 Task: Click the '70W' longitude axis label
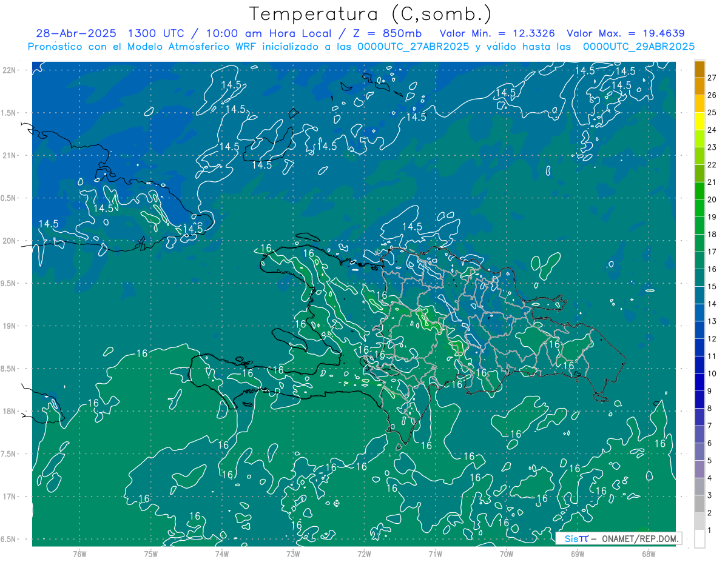tap(507, 554)
